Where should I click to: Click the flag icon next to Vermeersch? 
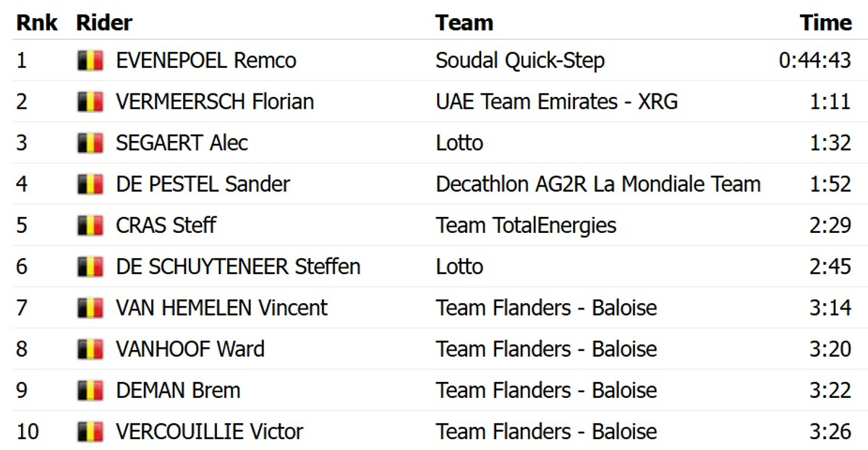(90, 102)
